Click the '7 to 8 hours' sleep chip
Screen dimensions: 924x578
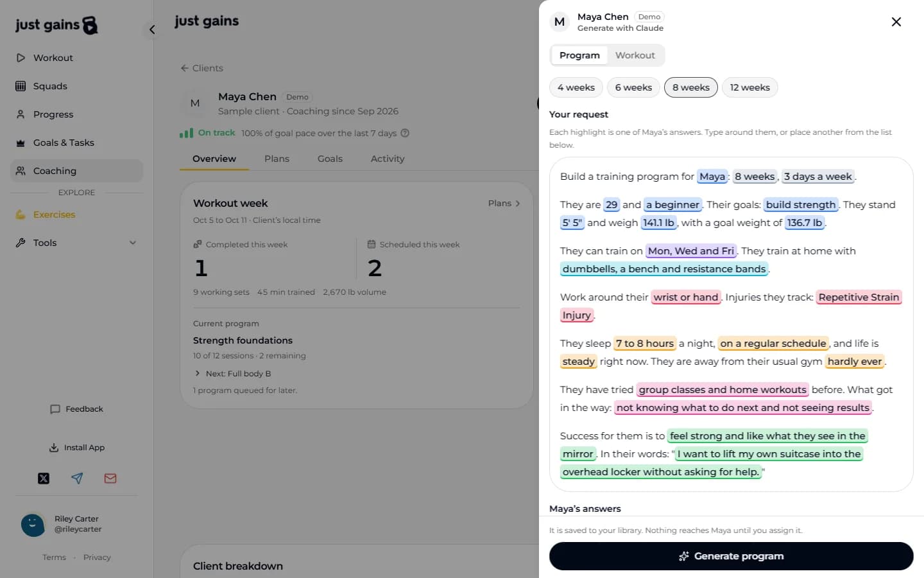pos(645,344)
